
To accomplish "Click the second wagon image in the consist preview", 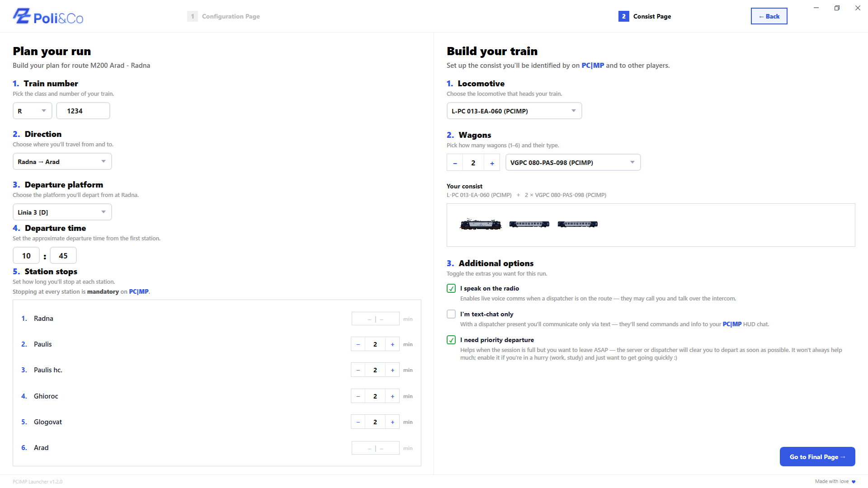I will (x=578, y=224).
